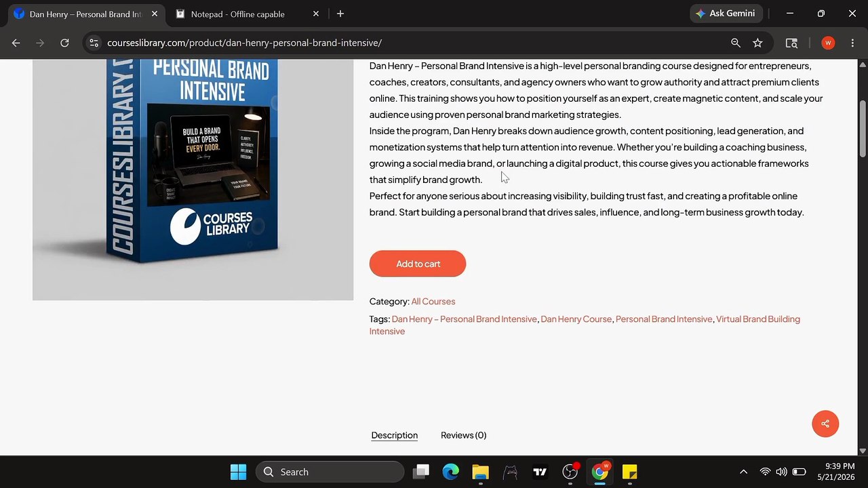Click the orange share floating button
The image size is (868, 488).
(x=825, y=424)
